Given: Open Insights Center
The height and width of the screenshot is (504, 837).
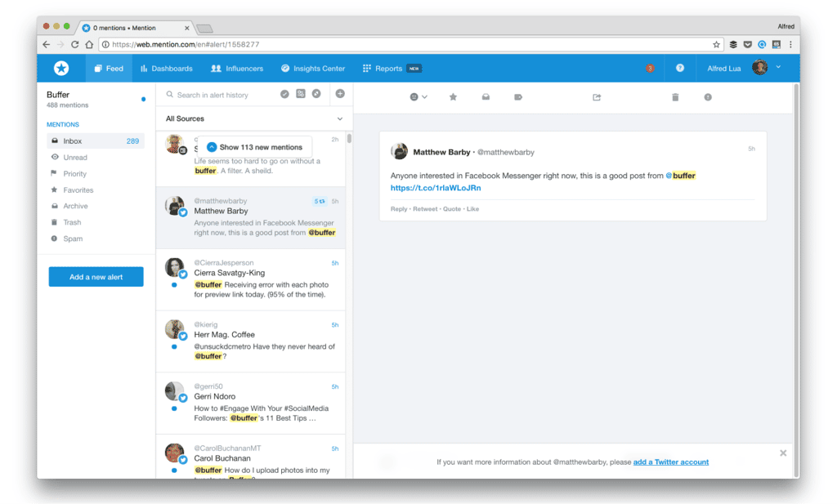Looking at the screenshot, I should [x=313, y=69].
